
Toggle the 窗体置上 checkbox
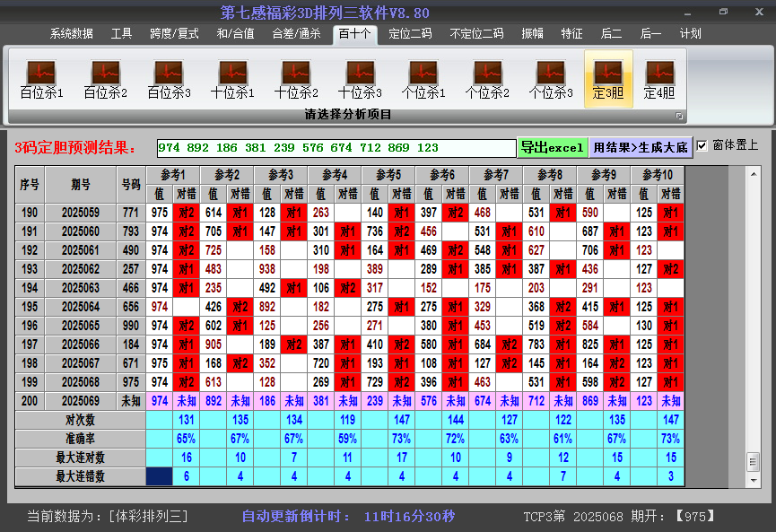(x=702, y=145)
